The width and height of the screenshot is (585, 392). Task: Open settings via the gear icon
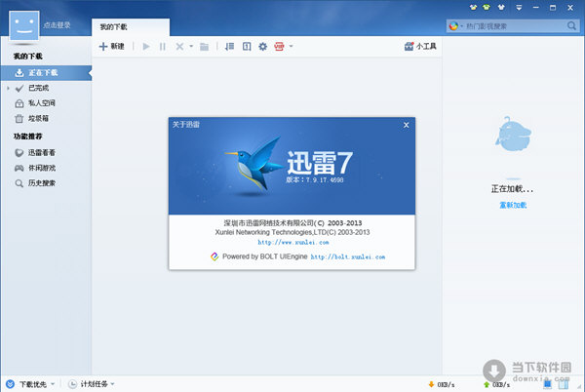tap(262, 46)
